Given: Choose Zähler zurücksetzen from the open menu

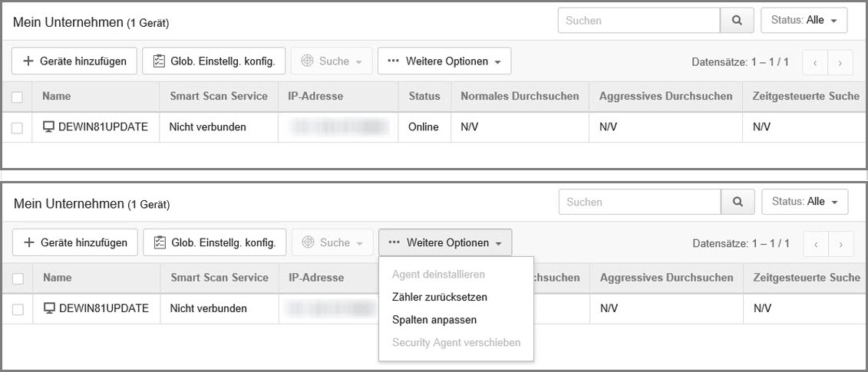Looking at the screenshot, I should coord(439,297).
